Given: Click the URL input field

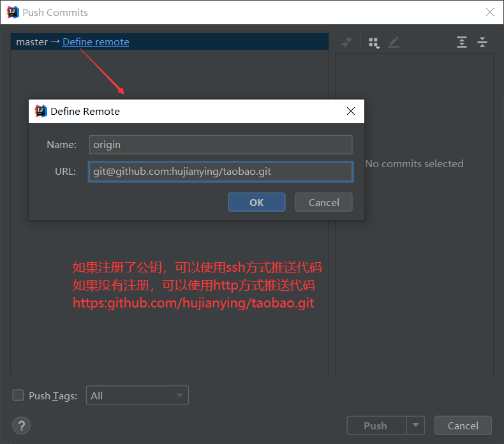Looking at the screenshot, I should pos(221,172).
